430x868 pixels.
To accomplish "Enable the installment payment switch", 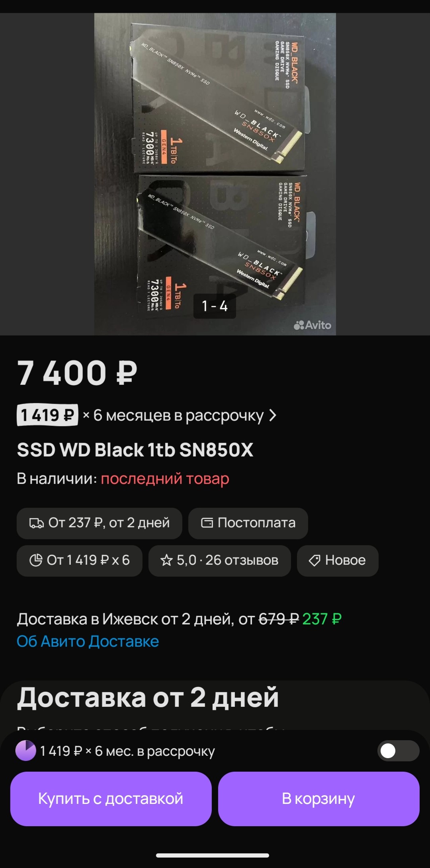I will pyautogui.click(x=398, y=751).
